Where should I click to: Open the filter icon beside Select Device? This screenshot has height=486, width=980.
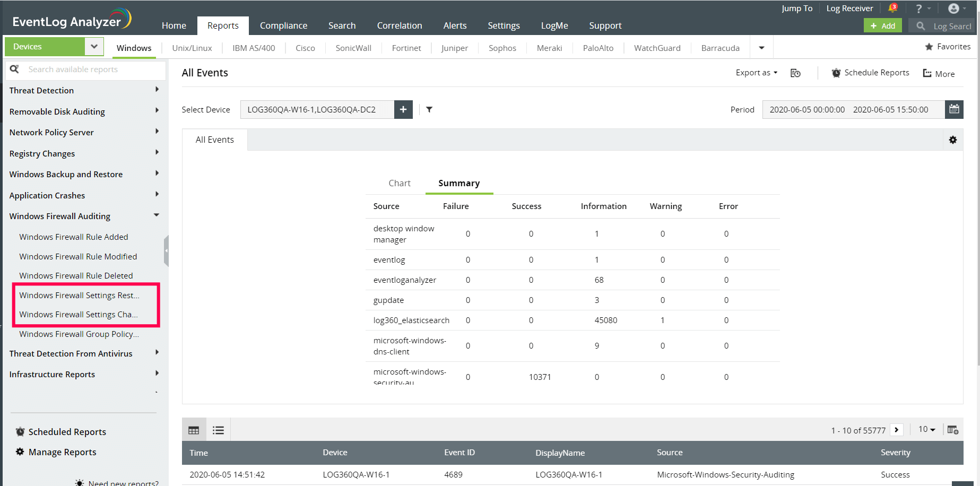coord(429,109)
